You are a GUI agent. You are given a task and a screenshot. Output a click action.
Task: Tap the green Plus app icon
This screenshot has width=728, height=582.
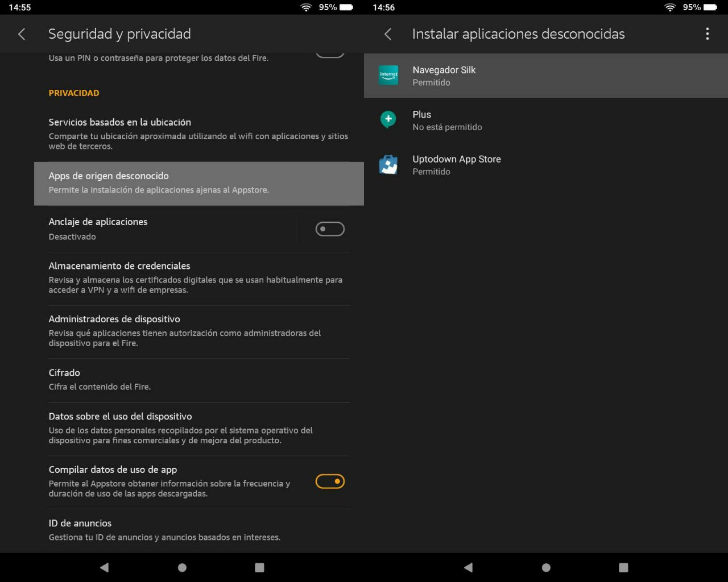[388, 119]
